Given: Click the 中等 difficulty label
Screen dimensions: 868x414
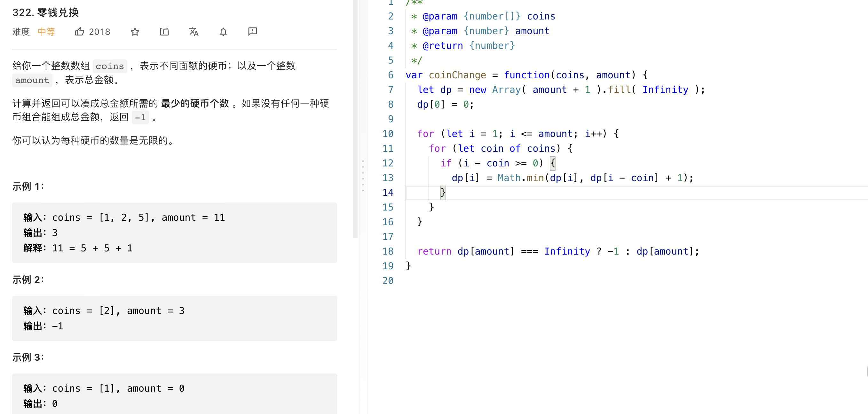Looking at the screenshot, I should [46, 32].
